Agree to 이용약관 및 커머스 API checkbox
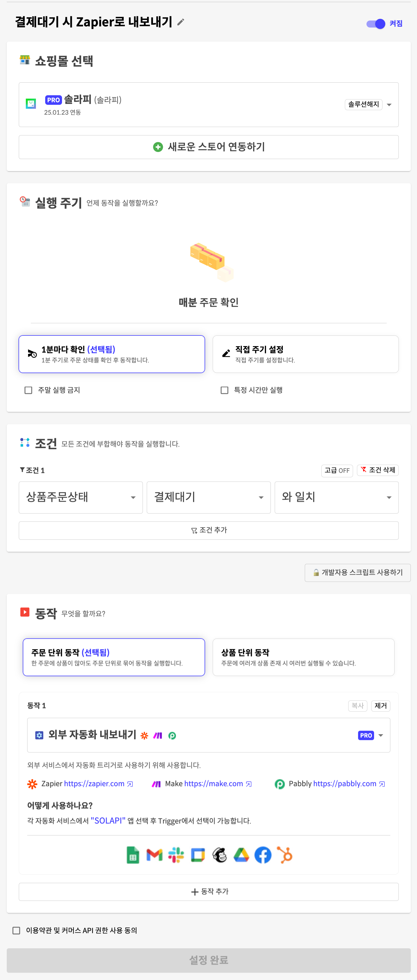Image resolution: width=417 pixels, height=980 pixels. coord(16,930)
